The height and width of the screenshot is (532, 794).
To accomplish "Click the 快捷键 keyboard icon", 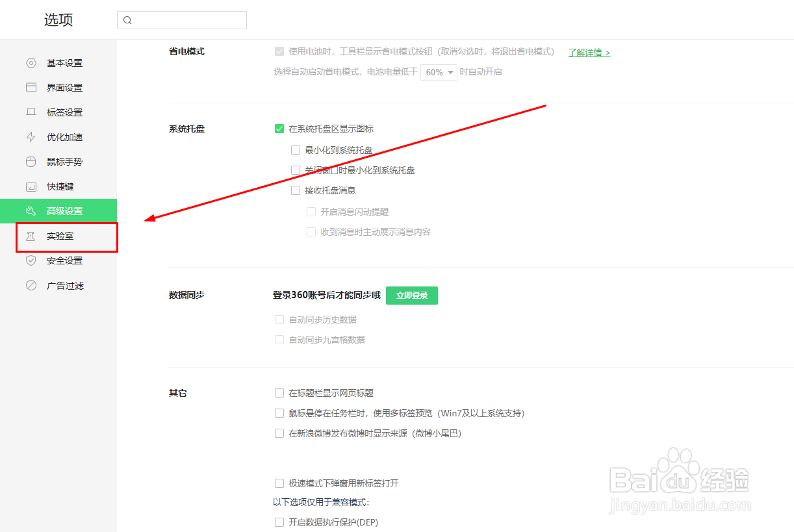I will pyautogui.click(x=31, y=186).
